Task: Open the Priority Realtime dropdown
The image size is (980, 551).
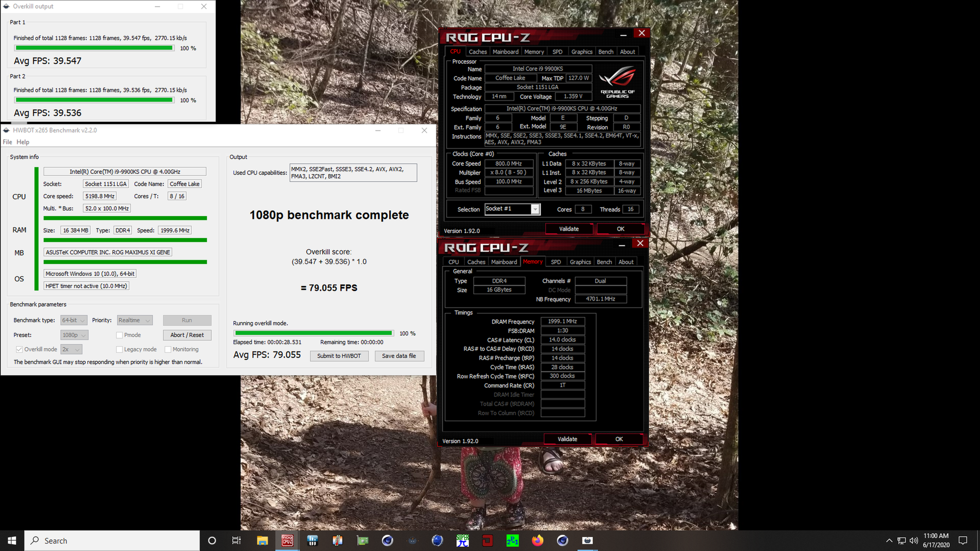Action: [x=135, y=320]
